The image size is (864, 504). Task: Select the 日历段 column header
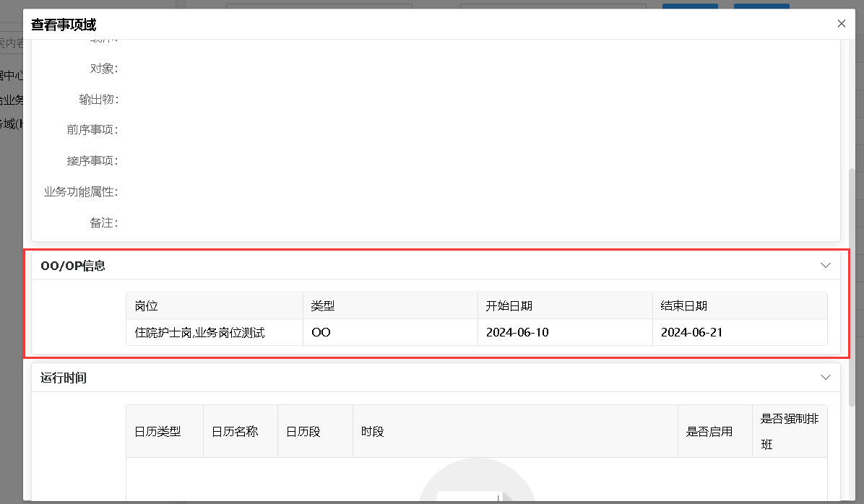[x=303, y=432]
